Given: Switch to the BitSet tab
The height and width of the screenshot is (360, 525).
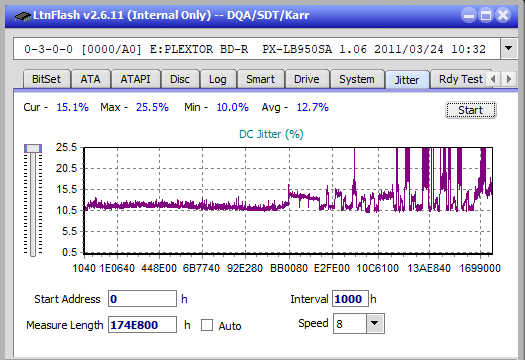Looking at the screenshot, I should point(47,79).
